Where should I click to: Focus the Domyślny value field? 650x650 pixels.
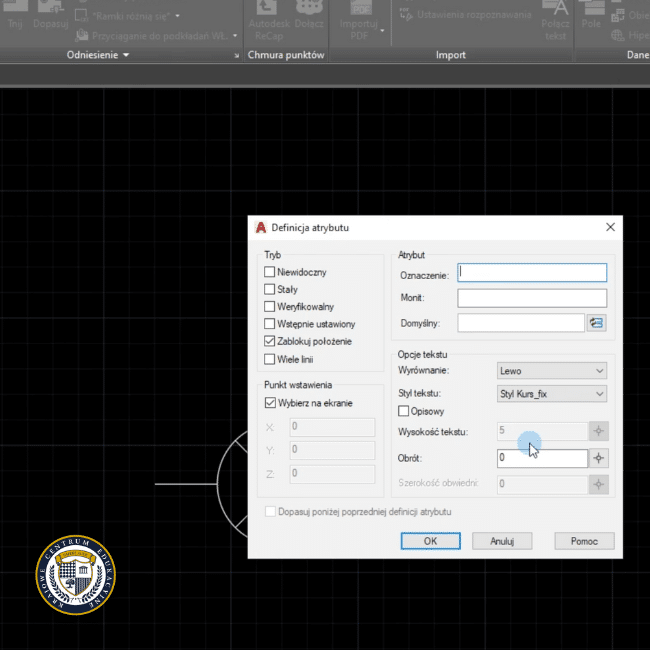[521, 323]
